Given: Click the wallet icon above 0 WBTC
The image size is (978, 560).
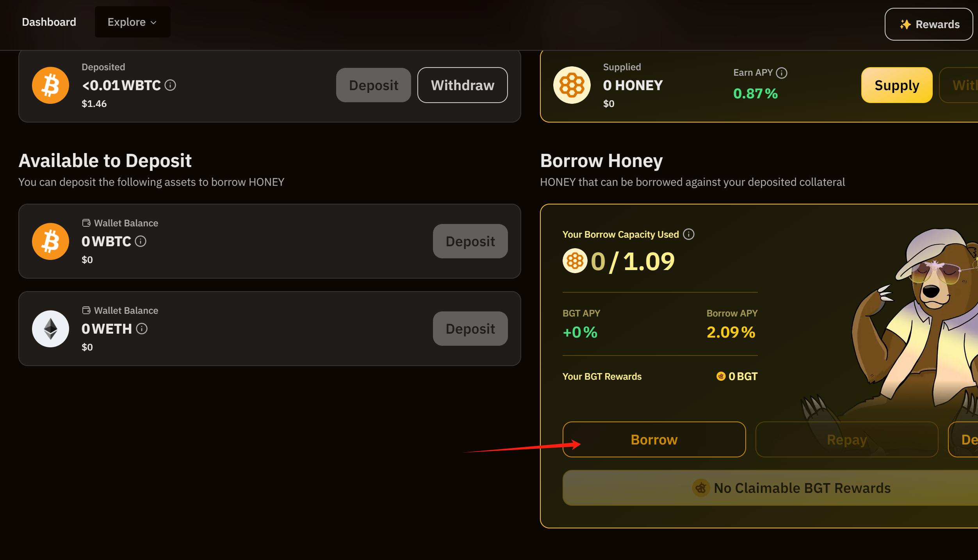Looking at the screenshot, I should (x=86, y=223).
